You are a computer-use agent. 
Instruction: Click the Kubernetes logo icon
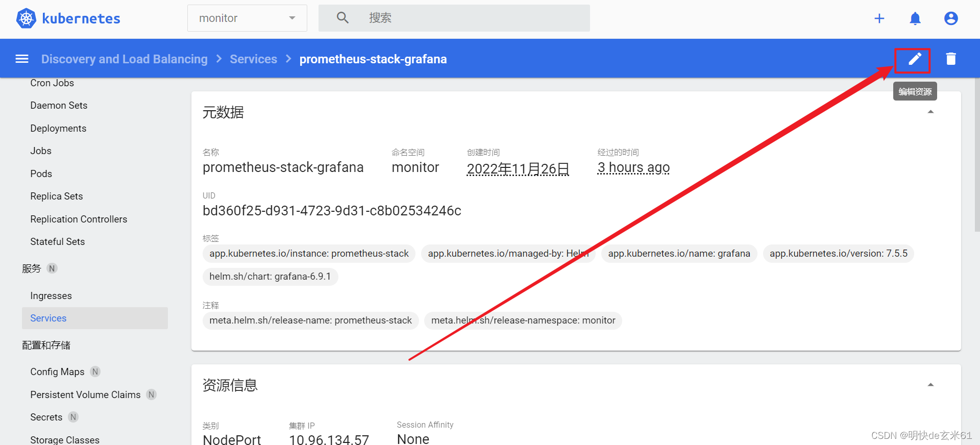26,18
